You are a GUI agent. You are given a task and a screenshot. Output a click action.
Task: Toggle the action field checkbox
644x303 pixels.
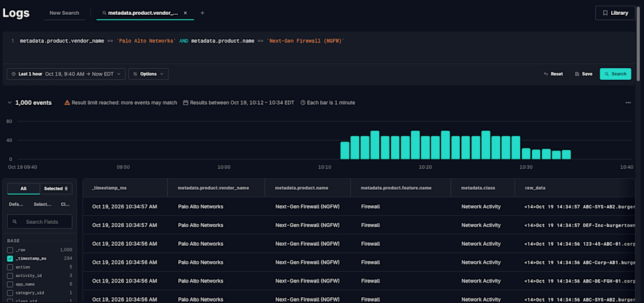[x=10, y=267]
